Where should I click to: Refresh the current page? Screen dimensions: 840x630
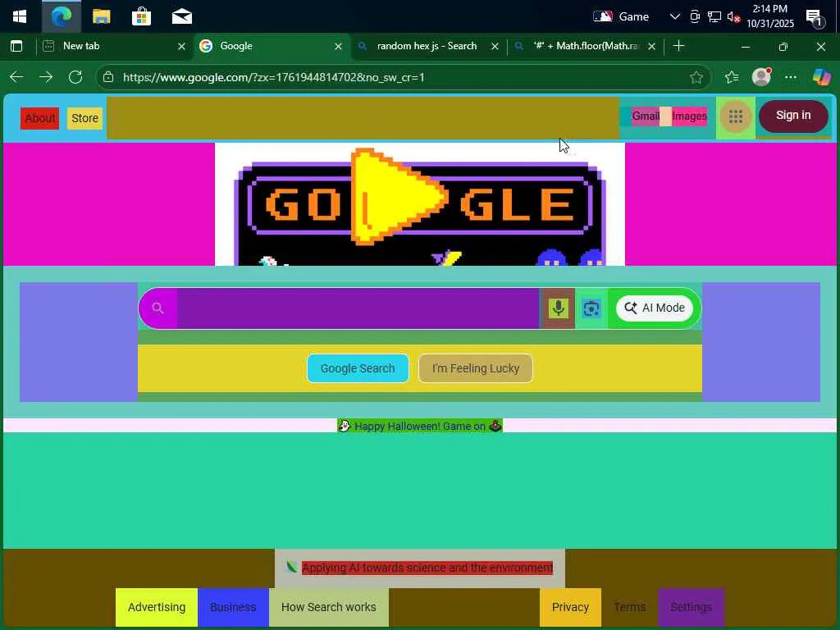(75, 77)
